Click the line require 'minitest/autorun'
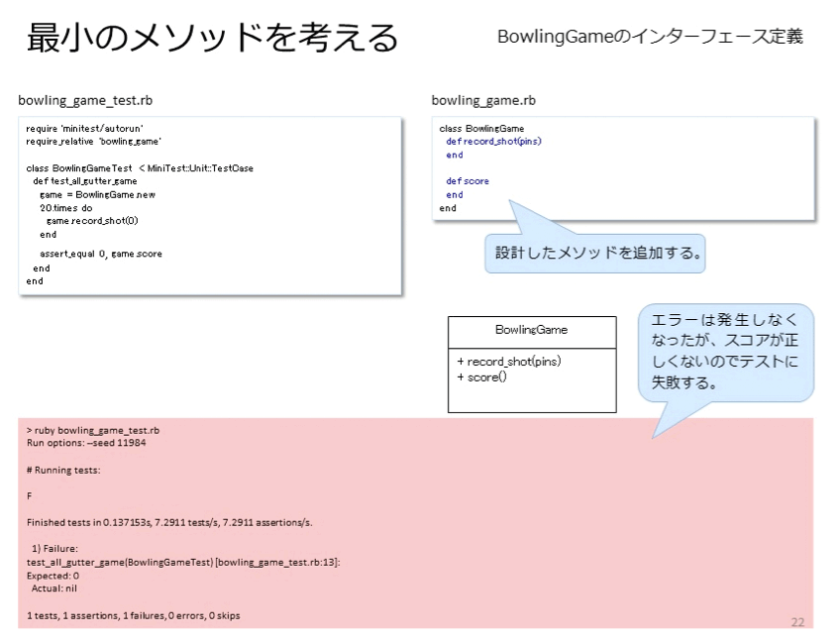The width and height of the screenshot is (840, 643). pos(84,129)
